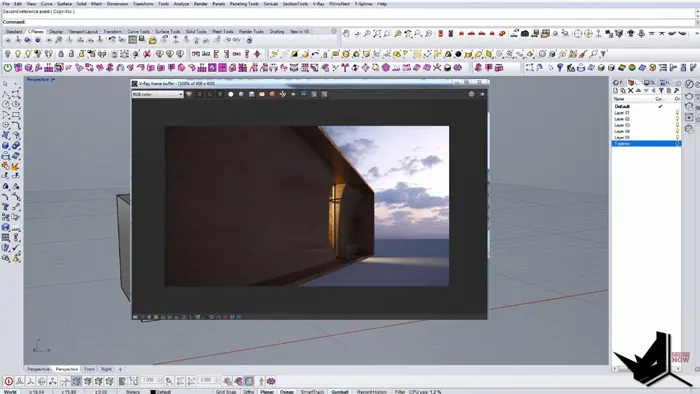
Task: Open the V-Ray menu
Action: click(318, 4)
